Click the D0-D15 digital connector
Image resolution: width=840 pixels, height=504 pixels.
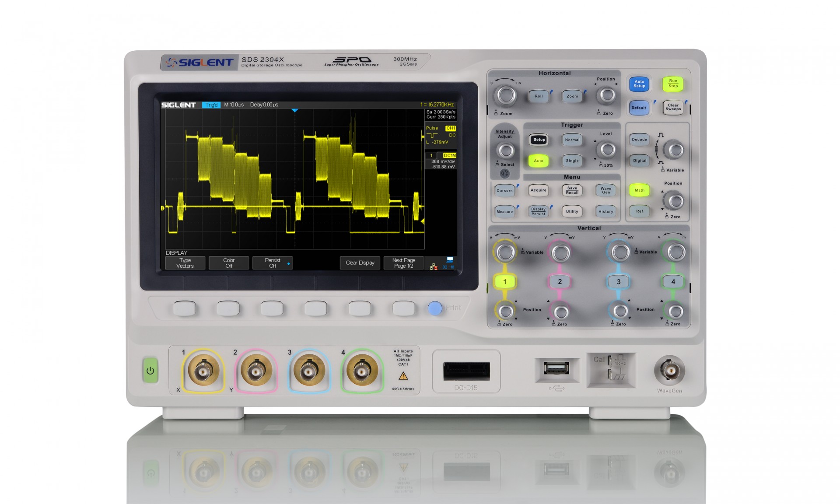(466, 371)
